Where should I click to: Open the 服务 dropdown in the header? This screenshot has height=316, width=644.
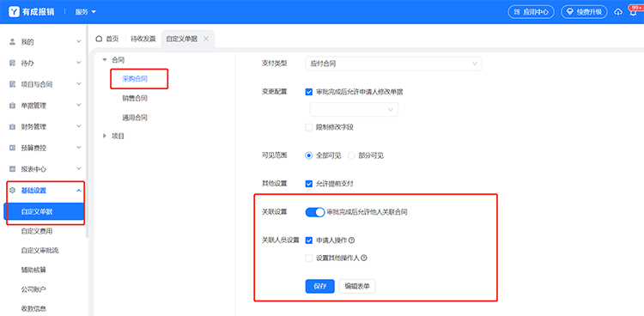85,12
